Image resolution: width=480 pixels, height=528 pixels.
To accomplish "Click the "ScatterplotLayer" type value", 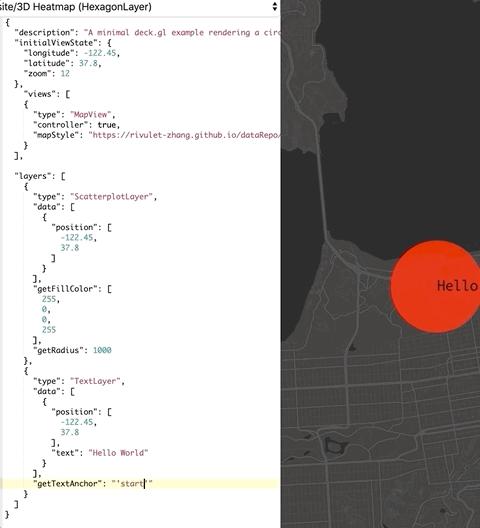I will (x=111, y=197).
